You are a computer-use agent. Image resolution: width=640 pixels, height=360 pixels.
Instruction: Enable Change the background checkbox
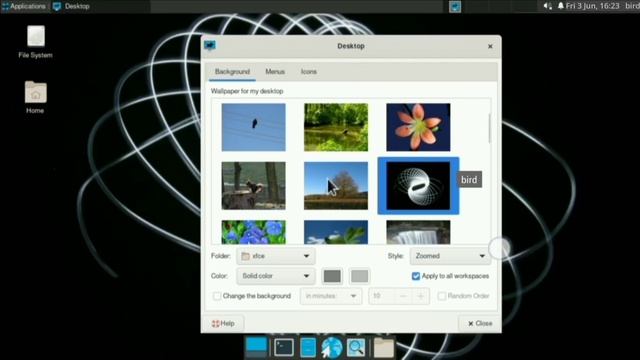click(x=217, y=296)
